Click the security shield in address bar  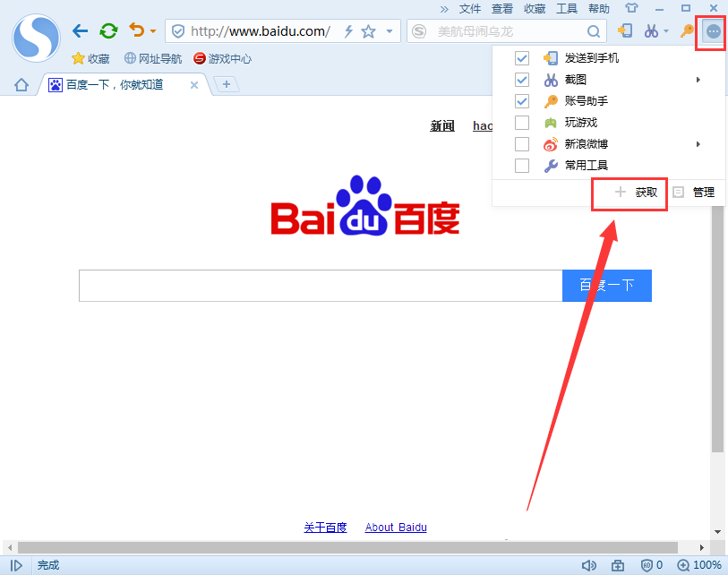pos(178,31)
